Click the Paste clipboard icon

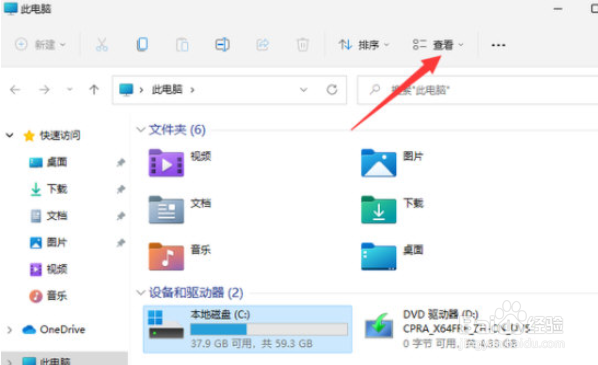182,45
